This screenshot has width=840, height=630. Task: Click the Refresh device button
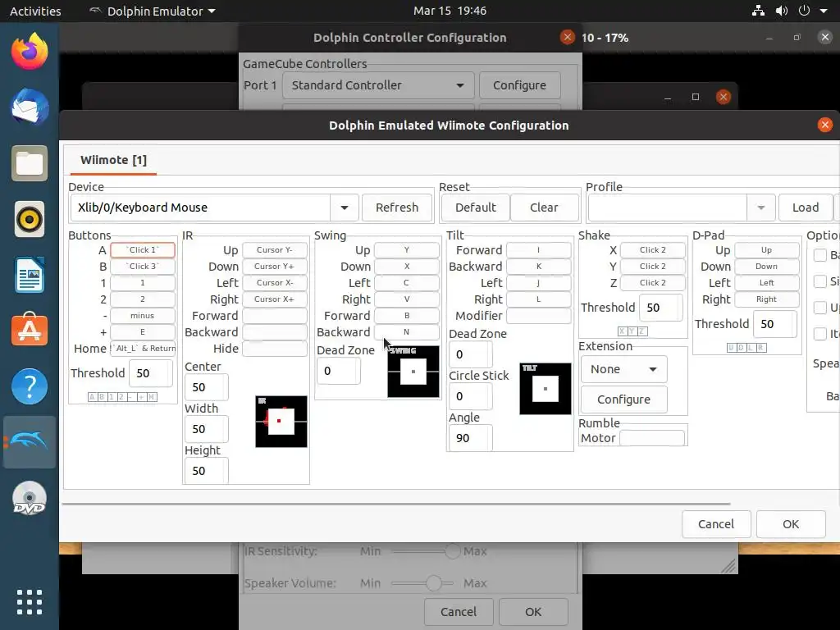(x=397, y=208)
